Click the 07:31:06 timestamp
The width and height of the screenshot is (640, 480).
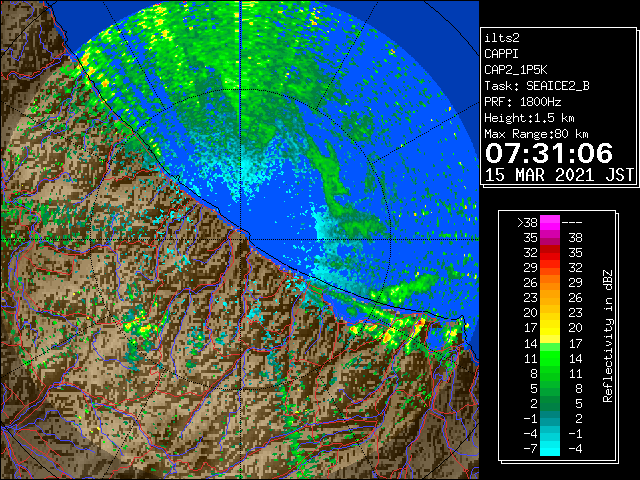(549, 153)
